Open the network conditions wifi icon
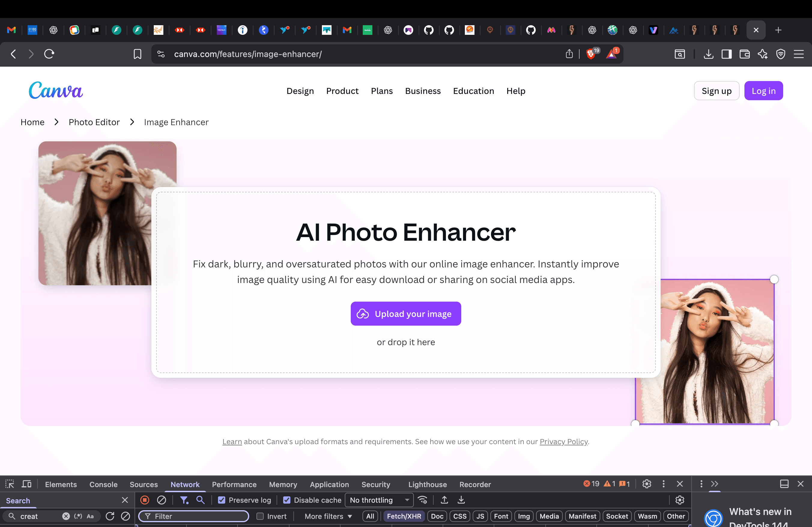The width and height of the screenshot is (812, 527). click(423, 500)
